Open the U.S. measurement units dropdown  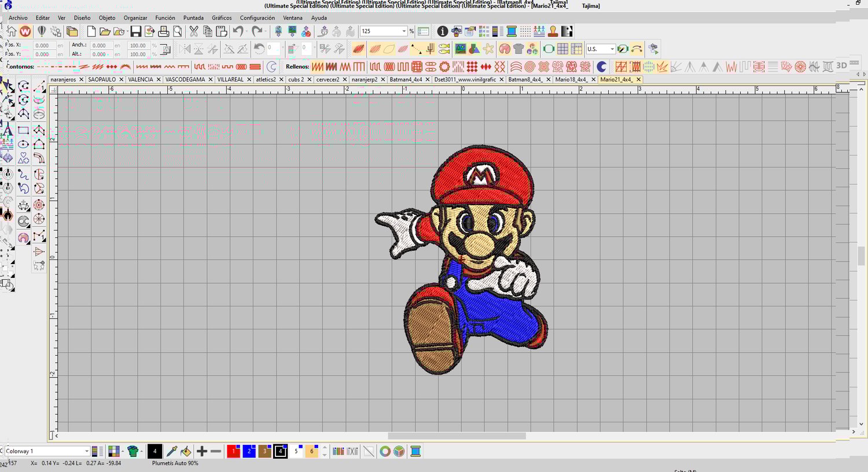click(x=612, y=49)
